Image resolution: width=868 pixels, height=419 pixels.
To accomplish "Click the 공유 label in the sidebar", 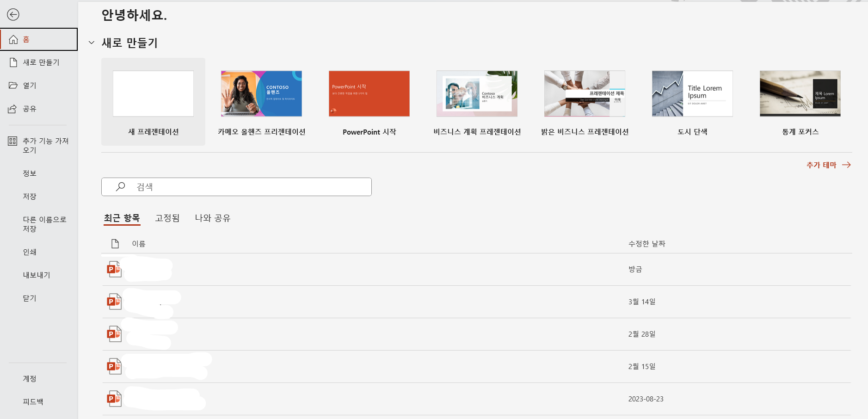I will [30, 109].
